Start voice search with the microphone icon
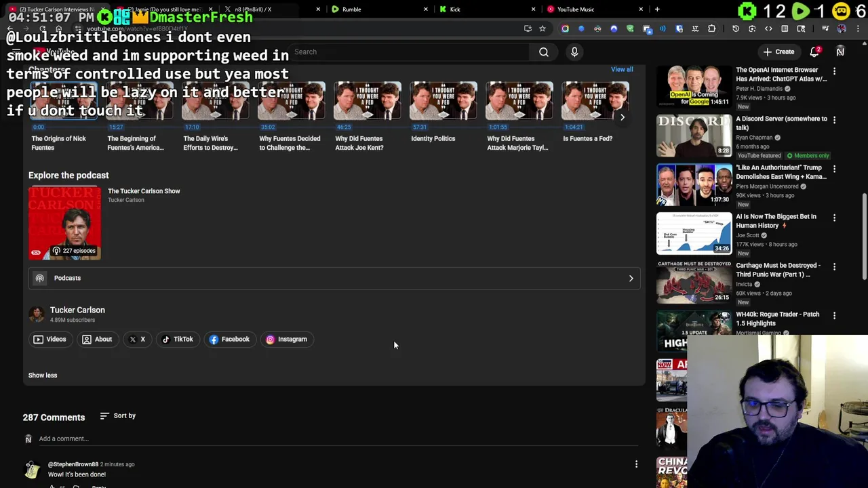This screenshot has width=868, height=488. pyautogui.click(x=574, y=52)
